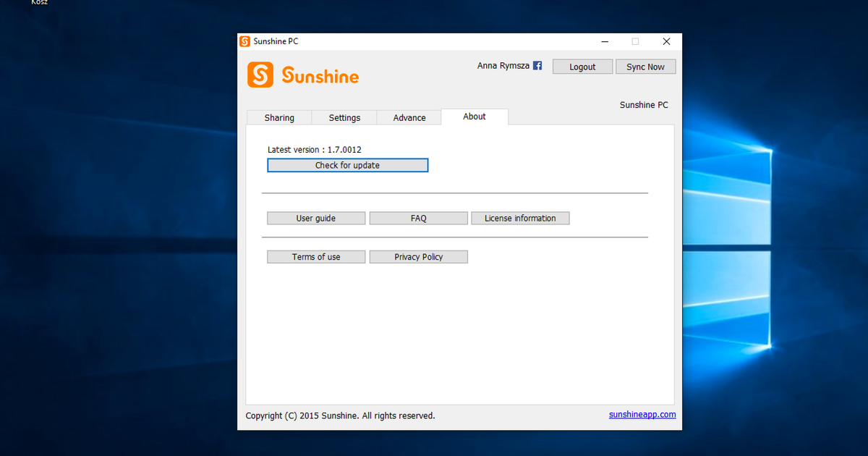Close the Sunshine PC window

tap(666, 41)
